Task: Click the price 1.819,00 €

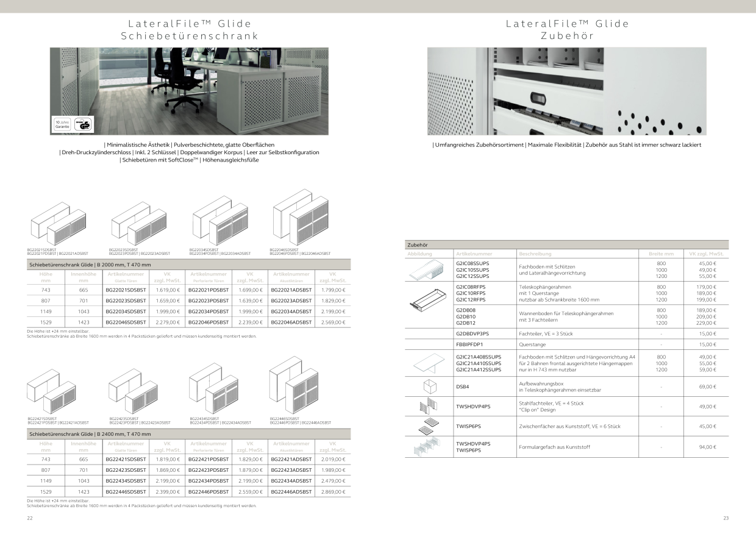Action: point(168,459)
